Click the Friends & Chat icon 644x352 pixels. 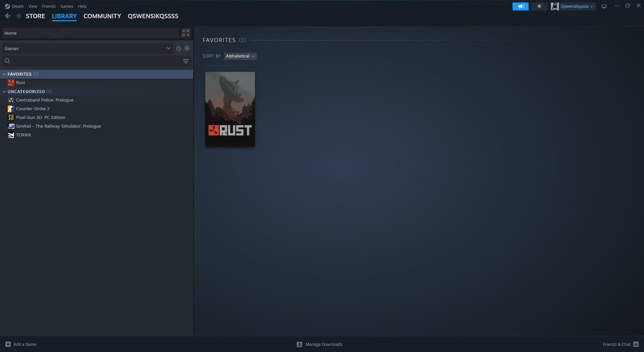pos(636,344)
